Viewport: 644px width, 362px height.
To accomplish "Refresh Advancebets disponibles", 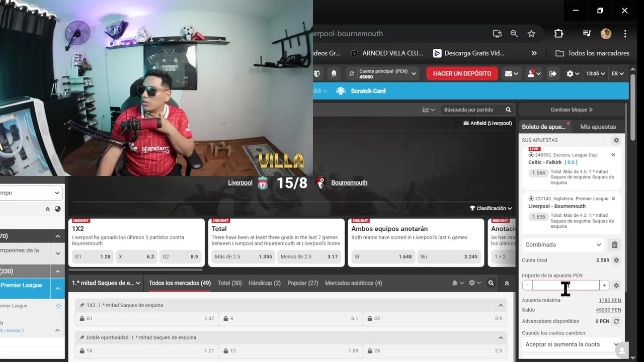I will tap(616, 321).
